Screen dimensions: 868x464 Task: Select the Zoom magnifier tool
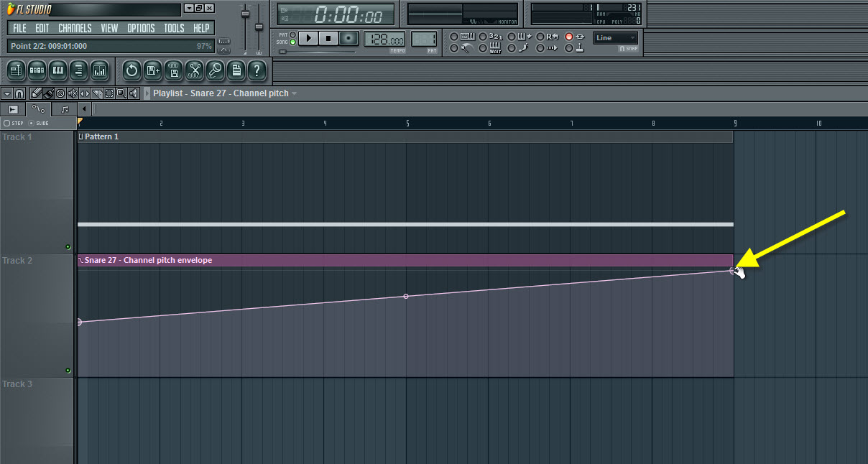click(121, 93)
